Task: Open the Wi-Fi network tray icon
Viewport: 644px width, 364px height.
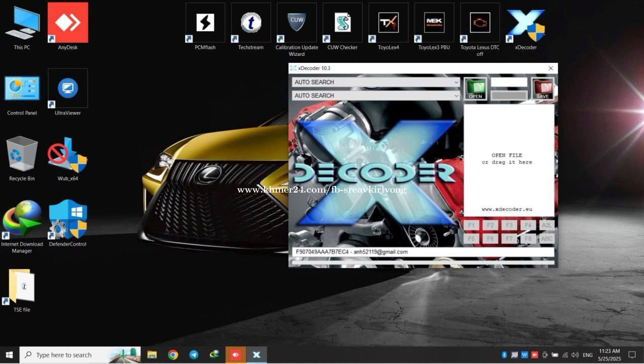Action: 565,355
